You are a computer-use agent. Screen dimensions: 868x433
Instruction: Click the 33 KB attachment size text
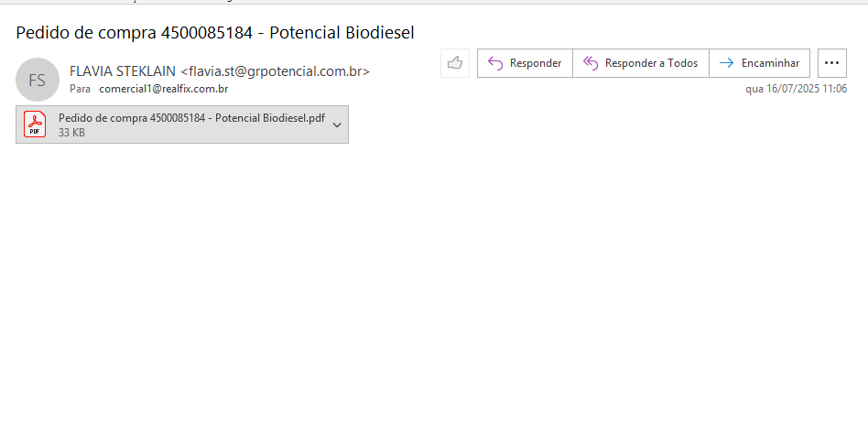pyautogui.click(x=71, y=133)
